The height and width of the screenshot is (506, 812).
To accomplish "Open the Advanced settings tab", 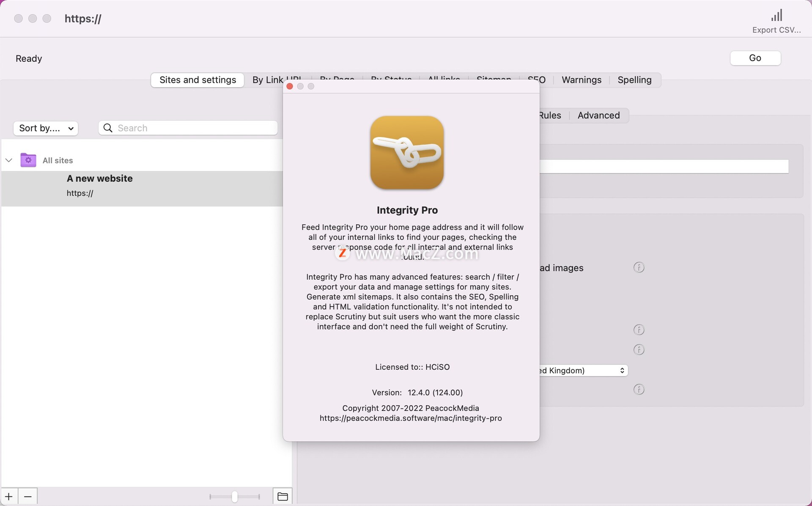I will (x=598, y=115).
